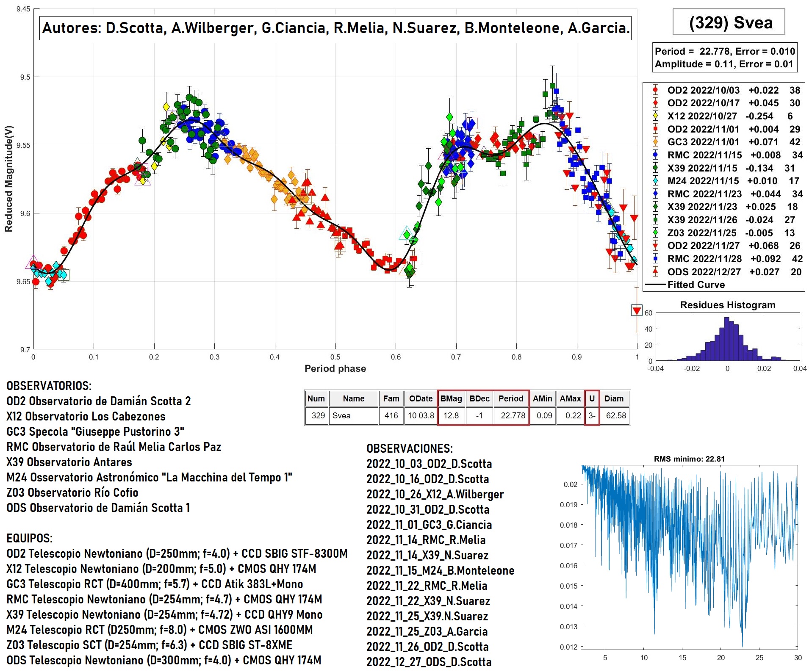
Task: Click '2022_10_03_OD2_D.Scotta' observation entry
Action: 429,464
